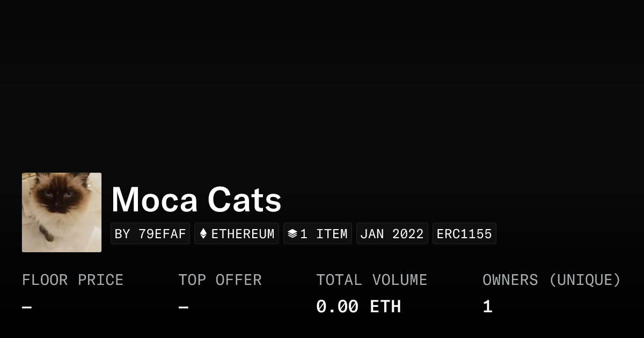
Task: Click the JAN 2022 date badge
Action: [392, 234]
